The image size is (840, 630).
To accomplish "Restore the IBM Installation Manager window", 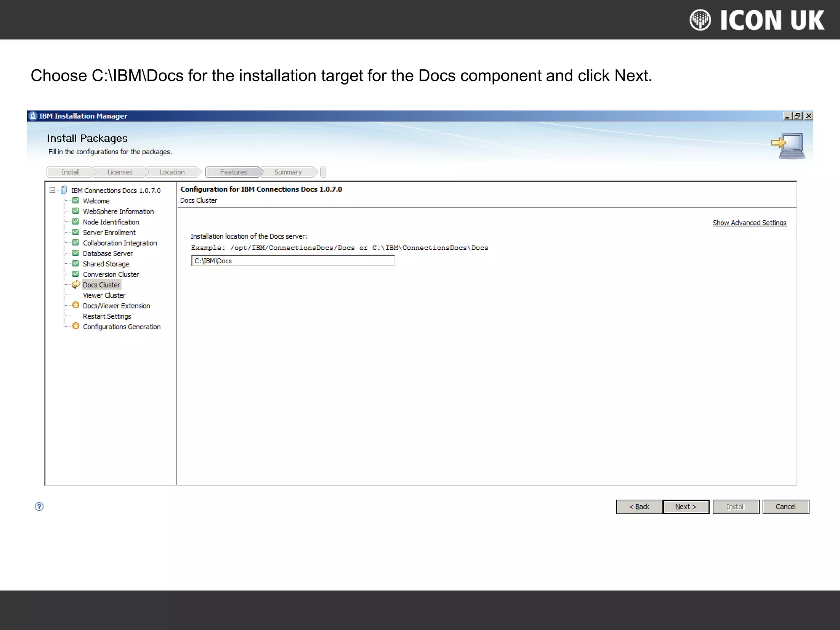I will point(797,116).
